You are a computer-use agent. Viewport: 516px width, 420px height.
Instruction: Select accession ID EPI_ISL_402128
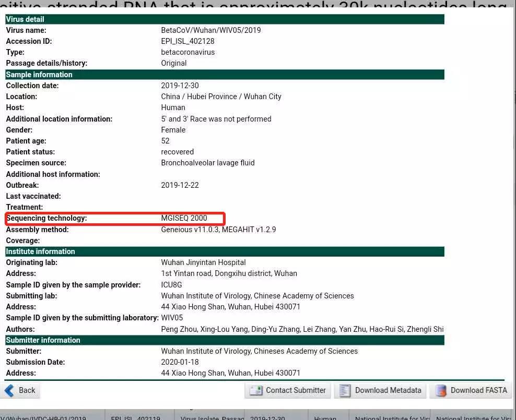point(187,41)
